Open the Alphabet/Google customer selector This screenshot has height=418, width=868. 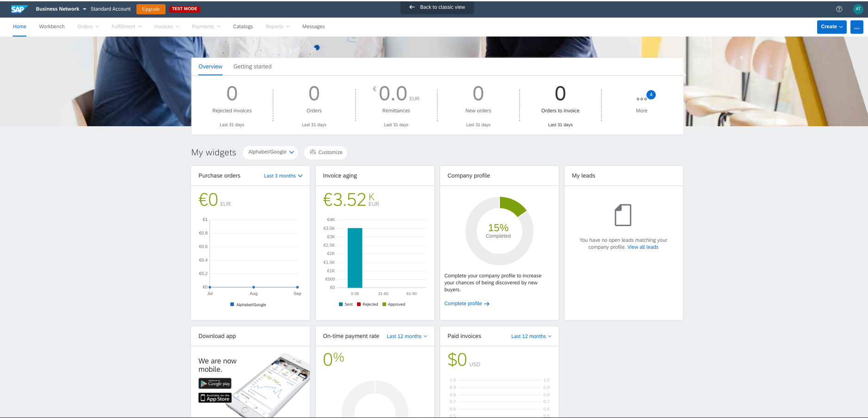click(x=271, y=152)
